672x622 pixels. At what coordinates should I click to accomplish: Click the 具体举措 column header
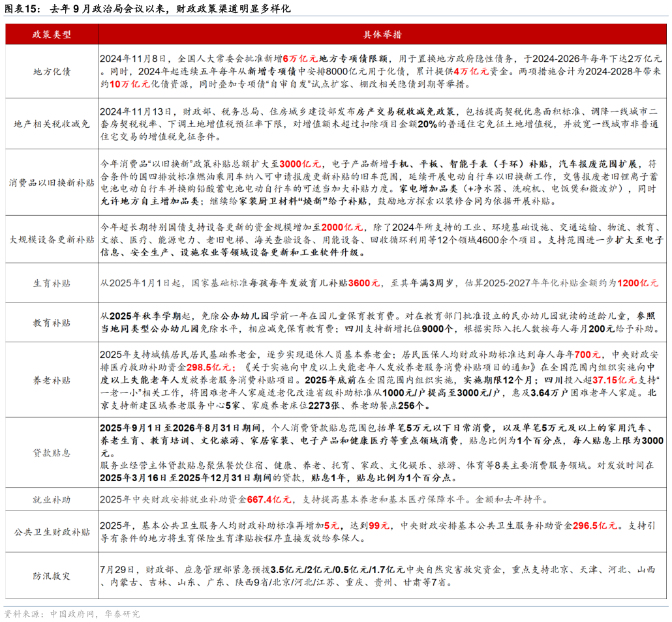pyautogui.click(x=382, y=34)
